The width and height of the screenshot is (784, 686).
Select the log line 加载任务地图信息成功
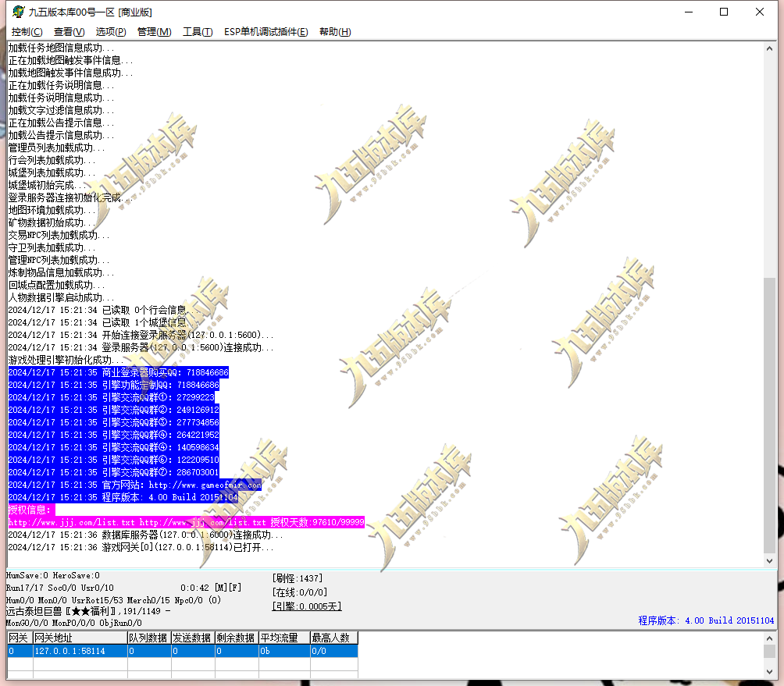(61, 48)
